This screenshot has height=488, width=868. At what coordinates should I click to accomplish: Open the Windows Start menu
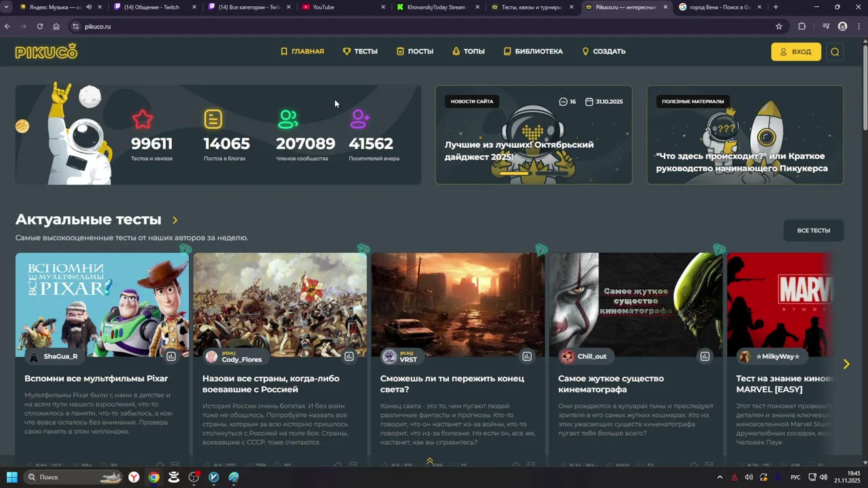(x=12, y=477)
